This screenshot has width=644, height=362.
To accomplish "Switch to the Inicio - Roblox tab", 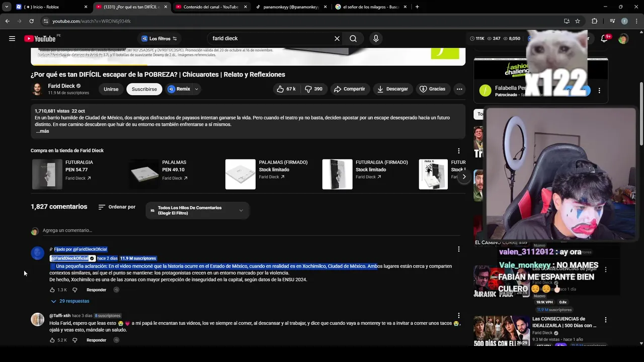I will [x=46, y=7].
